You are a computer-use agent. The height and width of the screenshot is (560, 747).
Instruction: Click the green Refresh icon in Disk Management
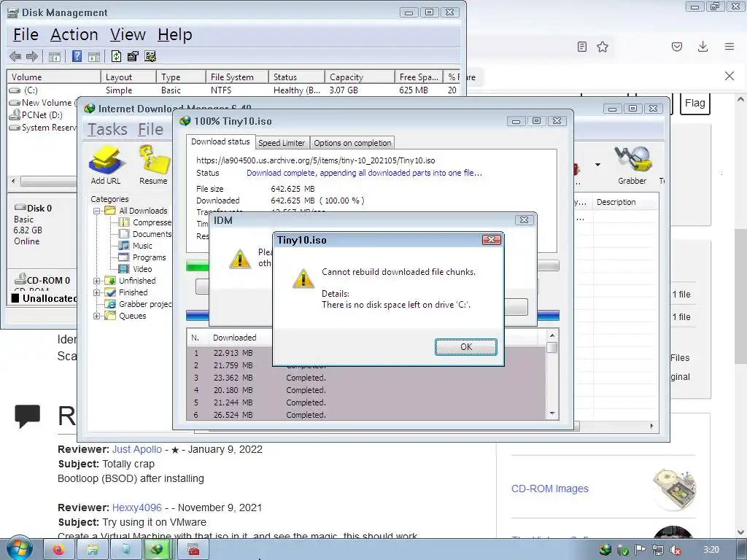click(116, 56)
